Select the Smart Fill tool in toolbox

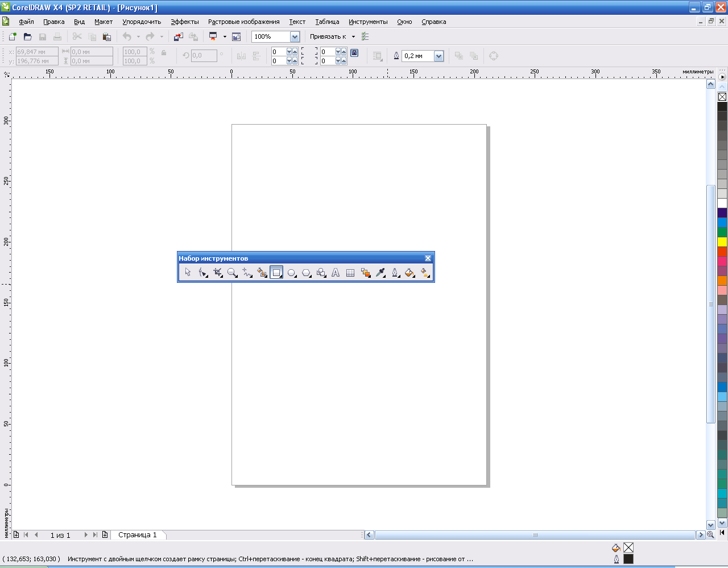262,273
